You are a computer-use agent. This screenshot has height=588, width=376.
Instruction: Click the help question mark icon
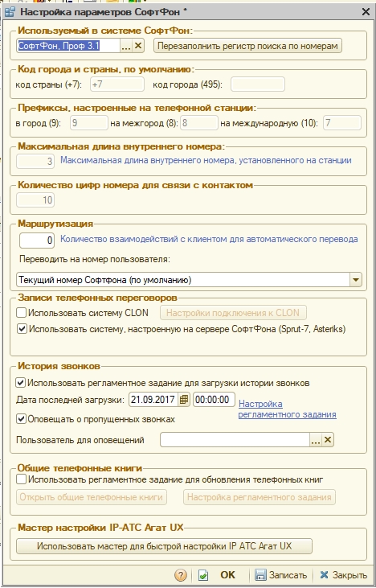181,575
